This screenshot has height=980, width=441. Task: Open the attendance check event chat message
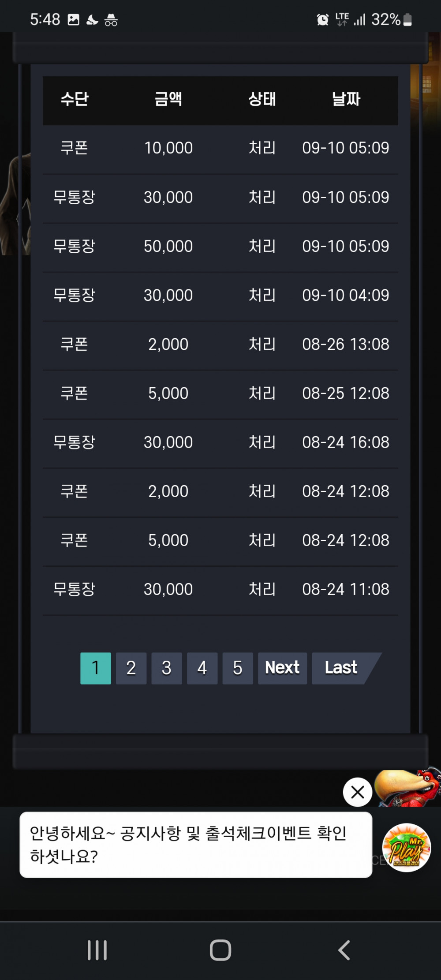(196, 845)
